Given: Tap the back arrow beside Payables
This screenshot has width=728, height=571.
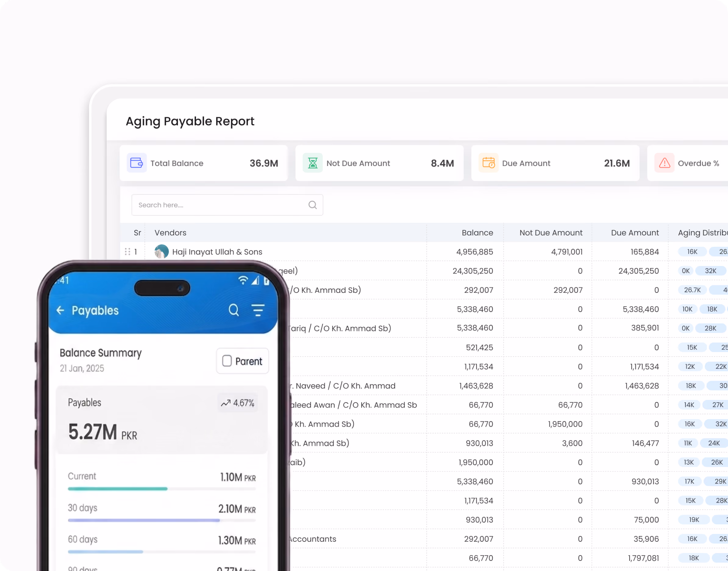Looking at the screenshot, I should pyautogui.click(x=60, y=310).
